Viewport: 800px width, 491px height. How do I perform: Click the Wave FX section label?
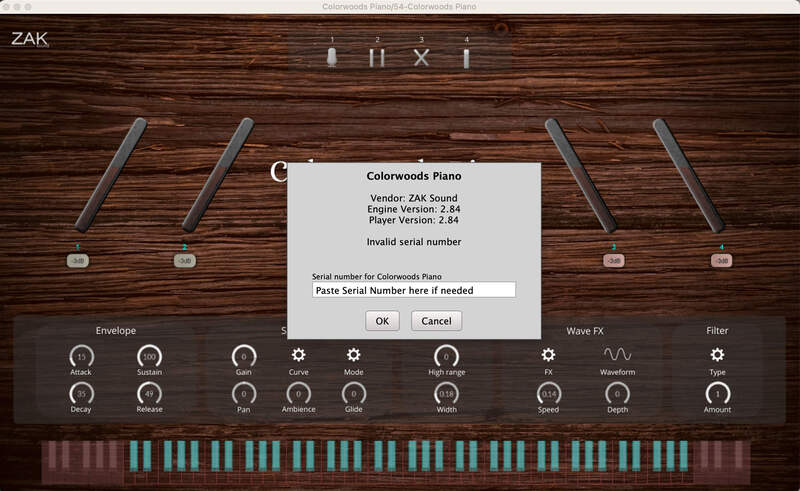point(585,331)
